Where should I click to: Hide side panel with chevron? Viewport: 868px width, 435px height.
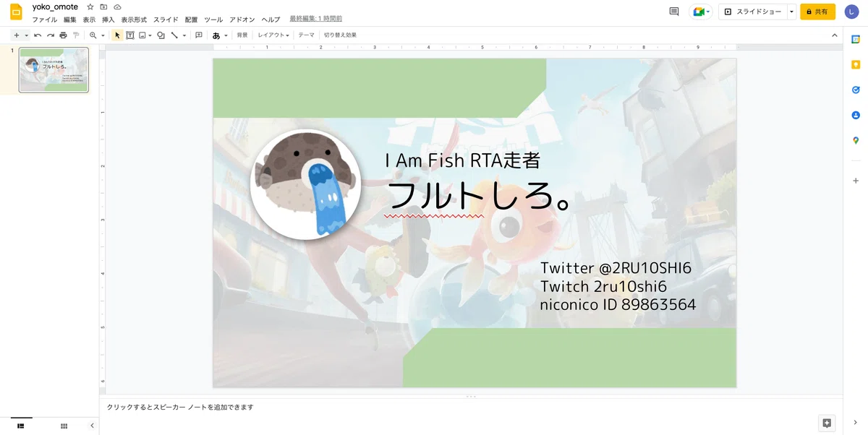tap(856, 423)
